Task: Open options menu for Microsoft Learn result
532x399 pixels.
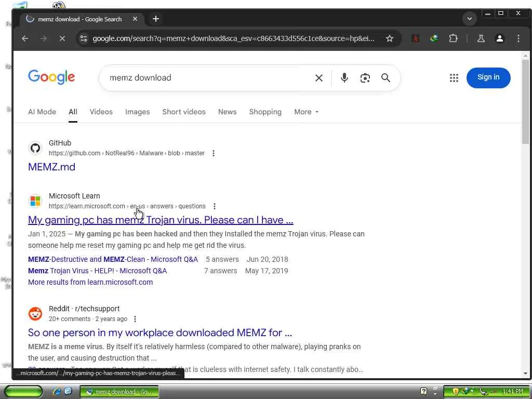Action: [x=215, y=206]
